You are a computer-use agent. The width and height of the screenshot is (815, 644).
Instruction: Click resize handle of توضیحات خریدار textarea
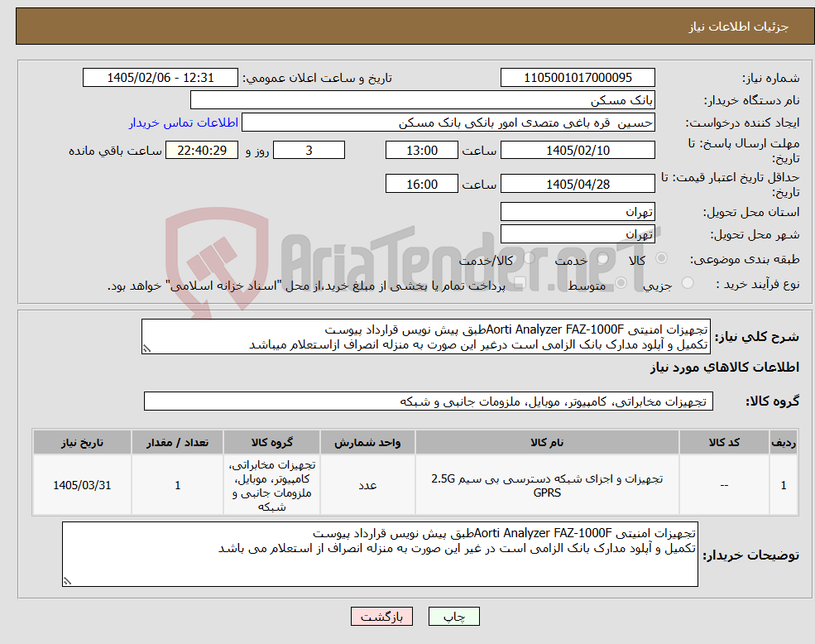point(67,581)
